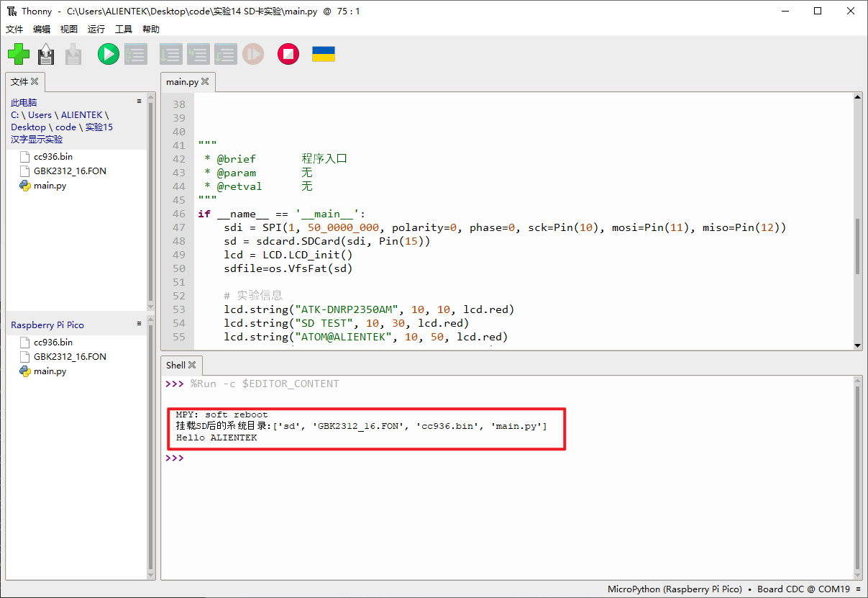Click the Load file toolbar icon
The image size is (868, 598).
click(46, 54)
